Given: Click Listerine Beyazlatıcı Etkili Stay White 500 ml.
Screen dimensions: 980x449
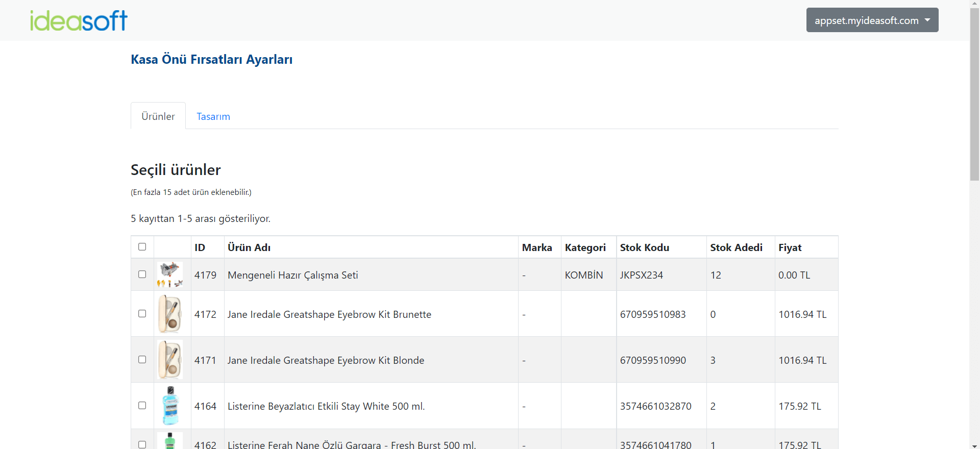Looking at the screenshot, I should click(326, 406).
